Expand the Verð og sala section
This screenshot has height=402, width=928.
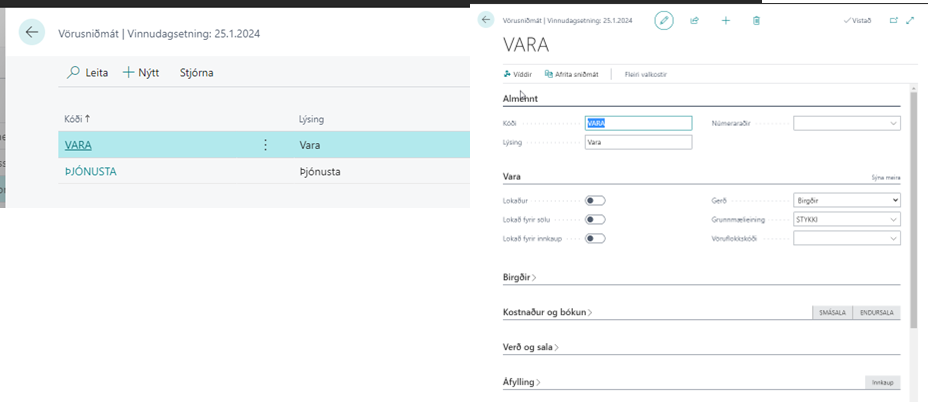tap(530, 347)
